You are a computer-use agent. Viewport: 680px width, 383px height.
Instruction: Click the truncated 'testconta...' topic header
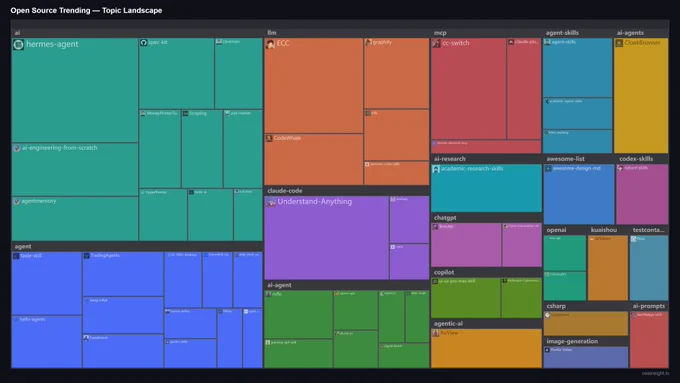click(648, 230)
